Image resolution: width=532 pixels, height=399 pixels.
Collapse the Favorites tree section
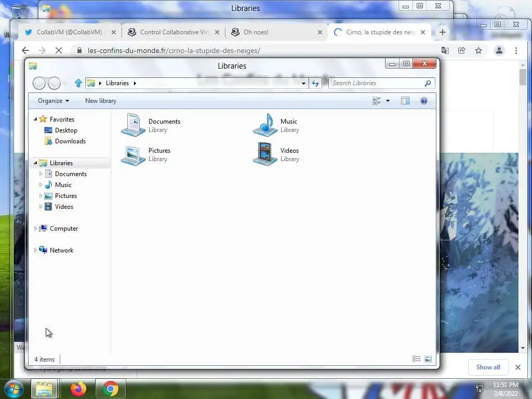click(x=35, y=119)
